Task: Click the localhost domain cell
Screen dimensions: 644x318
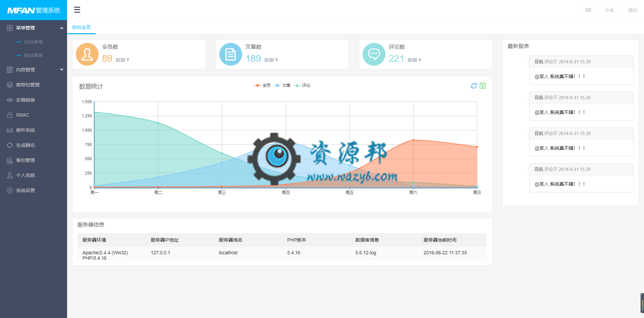Action: 228,253
